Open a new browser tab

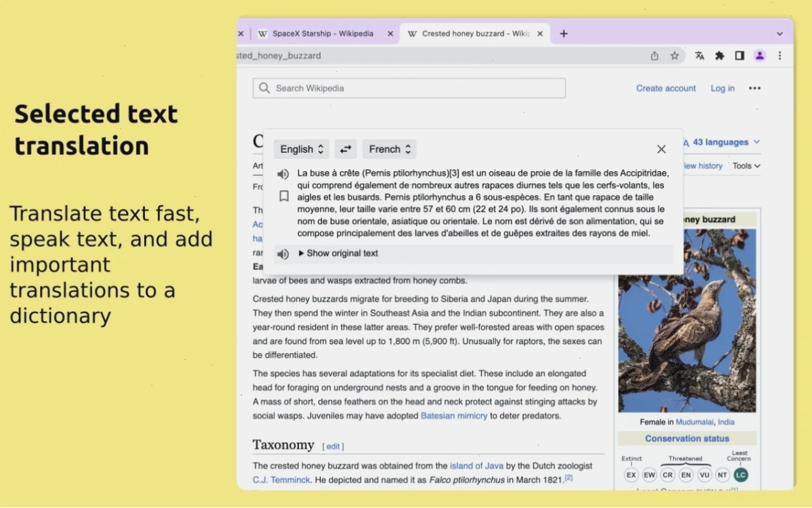(564, 34)
